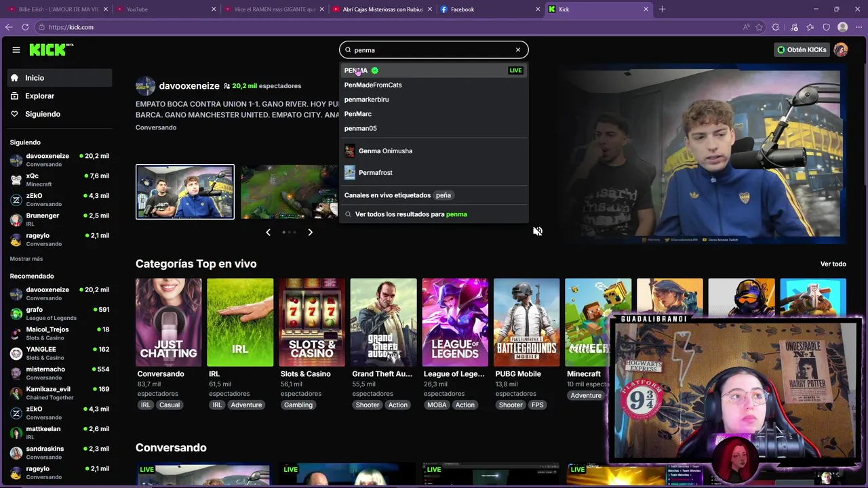868x488 pixels.
Task: Reload the page
Action: pyautogui.click(x=25, y=27)
